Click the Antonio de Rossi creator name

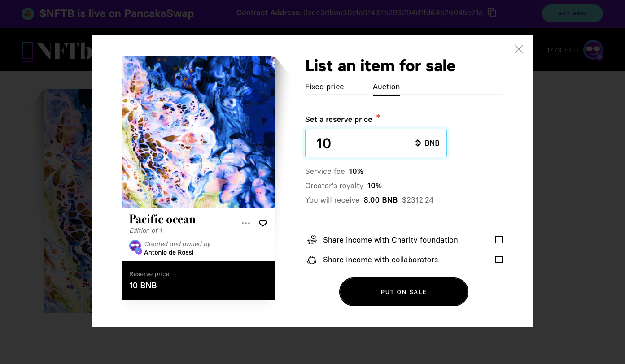click(x=169, y=252)
